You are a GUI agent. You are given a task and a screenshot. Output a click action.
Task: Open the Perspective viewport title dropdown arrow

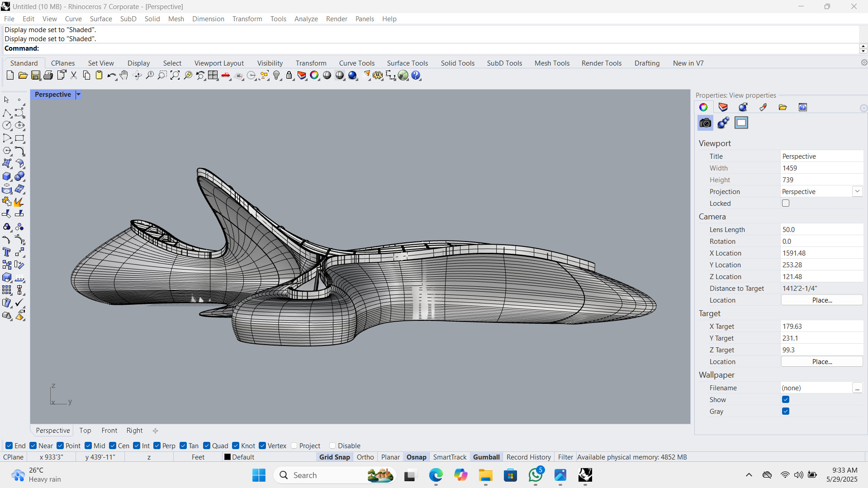click(x=78, y=95)
